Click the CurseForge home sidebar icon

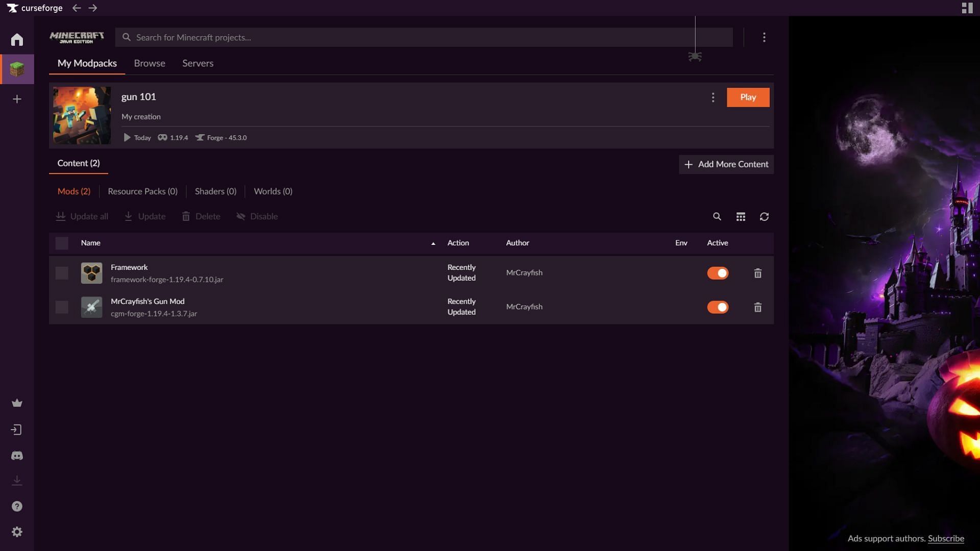tap(17, 40)
